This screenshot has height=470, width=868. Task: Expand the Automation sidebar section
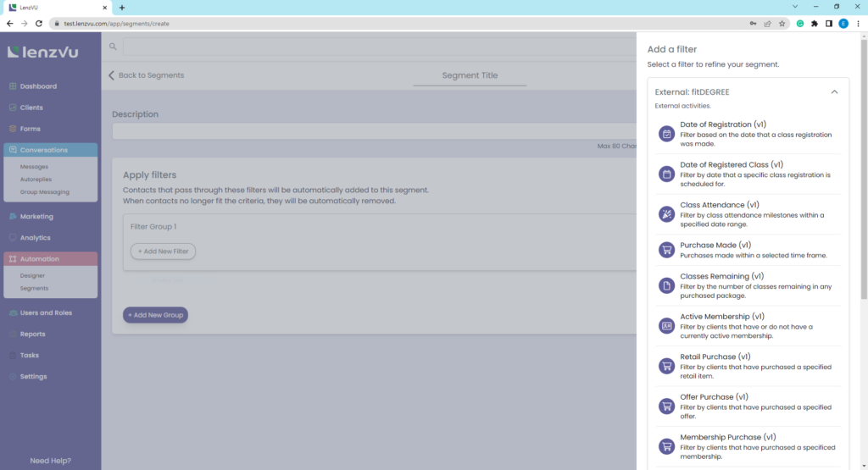(40, 259)
